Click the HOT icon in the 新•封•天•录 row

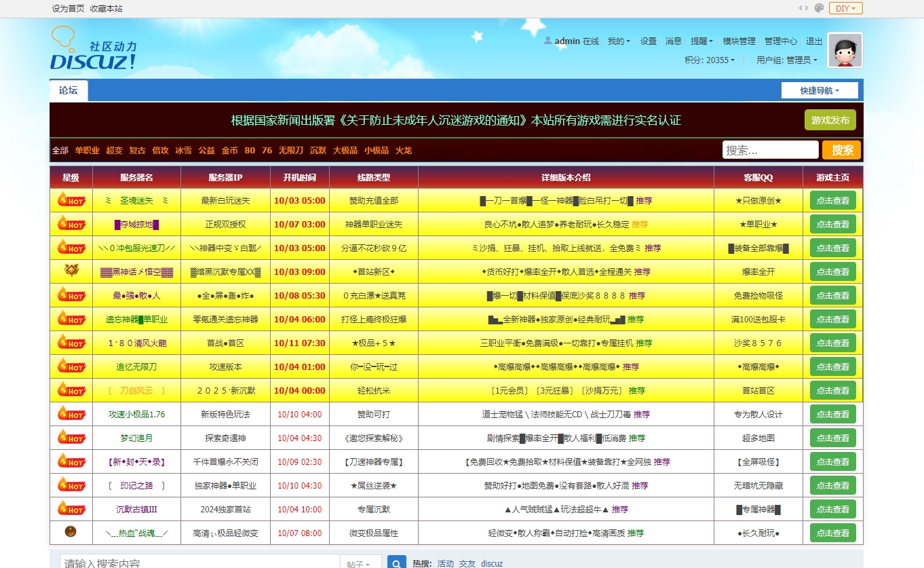[71, 461]
